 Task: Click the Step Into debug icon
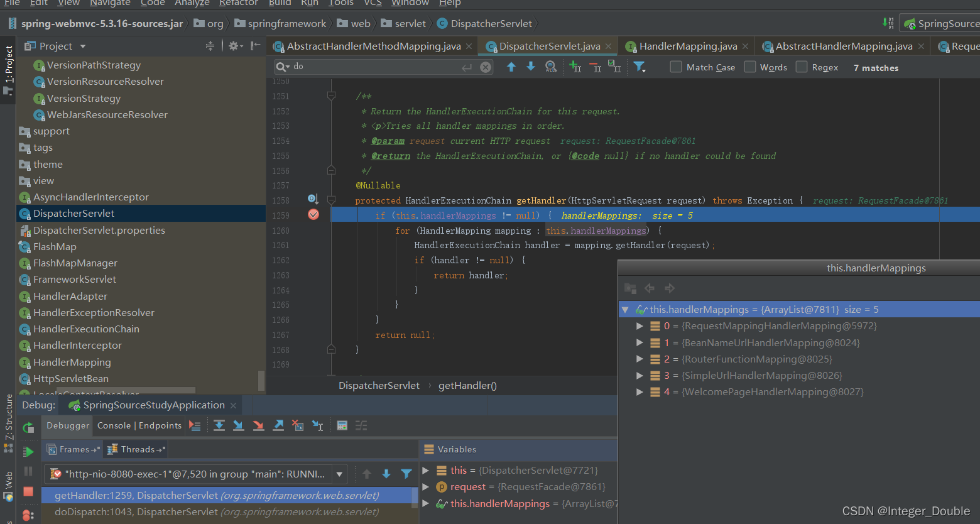pyautogui.click(x=239, y=426)
